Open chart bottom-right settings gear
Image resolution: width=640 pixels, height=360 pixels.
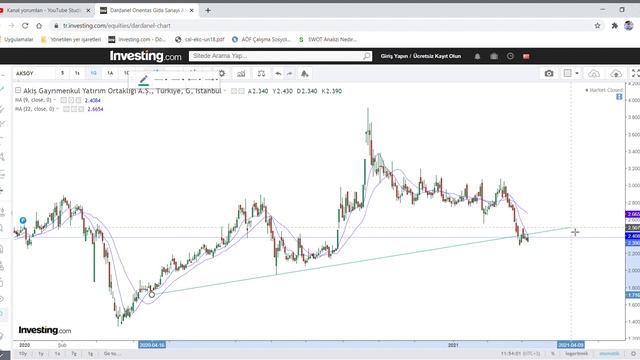point(633,353)
